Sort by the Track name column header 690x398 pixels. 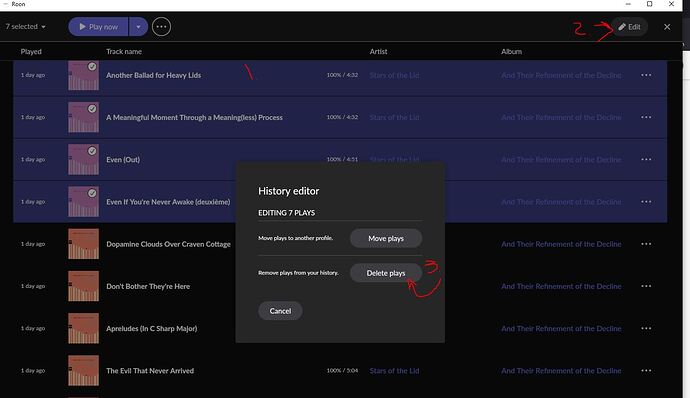124,52
